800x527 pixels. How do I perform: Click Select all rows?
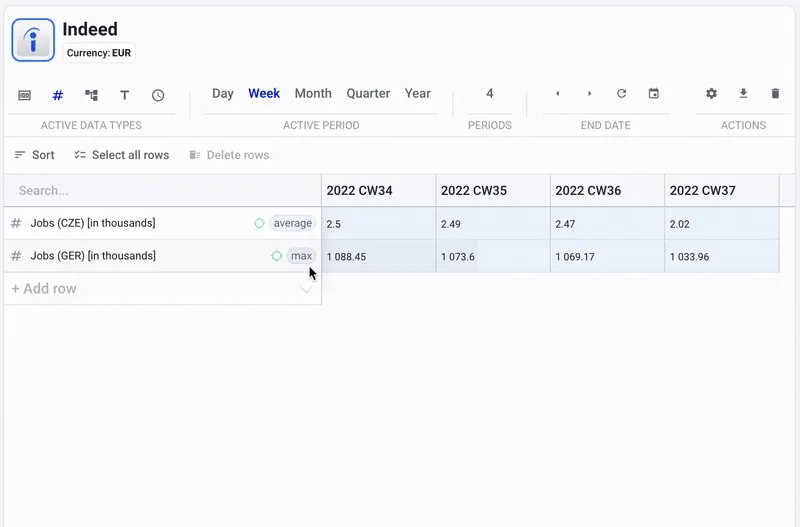(121, 155)
